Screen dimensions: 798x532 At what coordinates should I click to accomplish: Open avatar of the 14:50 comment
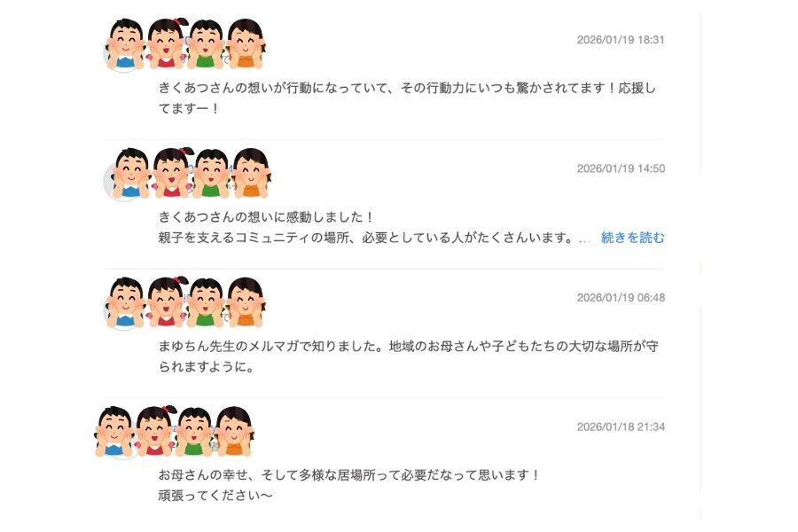point(188,173)
